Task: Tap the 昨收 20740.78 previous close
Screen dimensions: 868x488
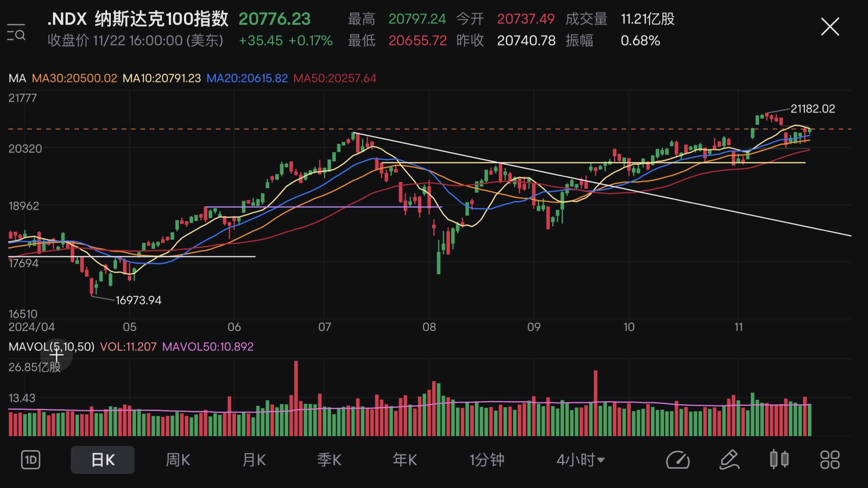Action: tap(506, 41)
